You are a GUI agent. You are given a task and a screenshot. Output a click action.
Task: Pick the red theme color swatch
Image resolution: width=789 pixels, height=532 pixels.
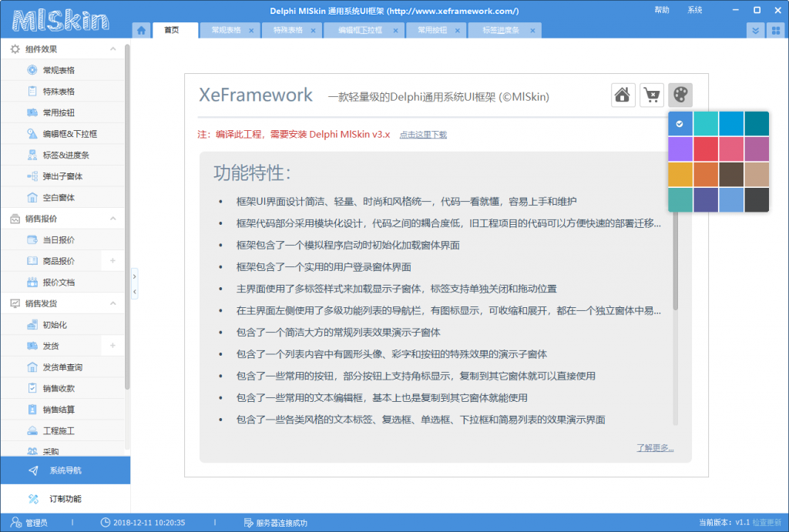point(706,149)
